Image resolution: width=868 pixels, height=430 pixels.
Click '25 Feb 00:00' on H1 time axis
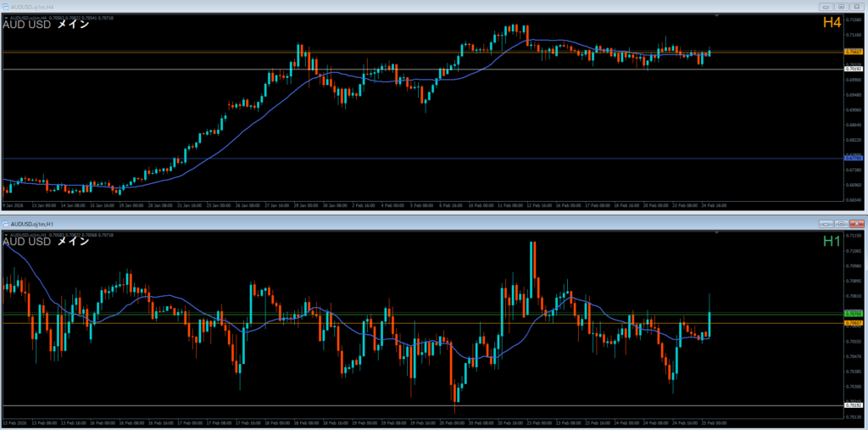(714, 422)
